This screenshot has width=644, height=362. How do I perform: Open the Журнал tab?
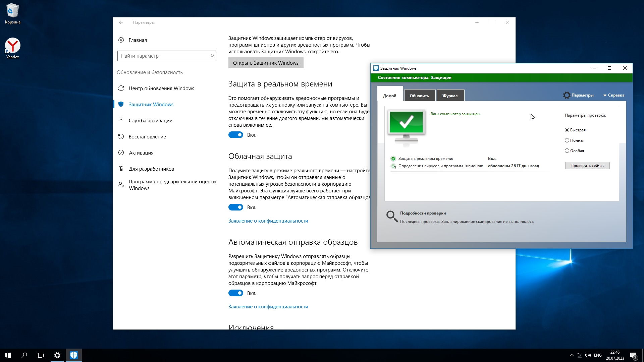tap(450, 96)
